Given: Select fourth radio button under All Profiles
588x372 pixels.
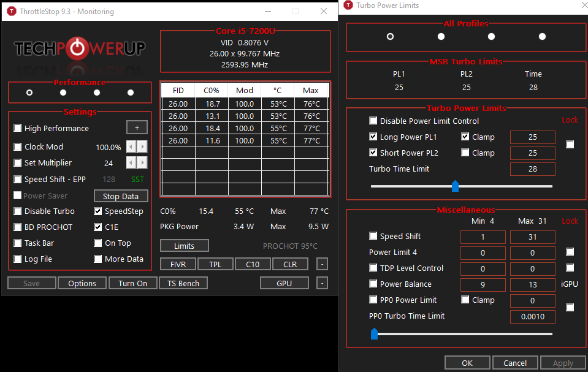Looking at the screenshot, I should point(542,36).
